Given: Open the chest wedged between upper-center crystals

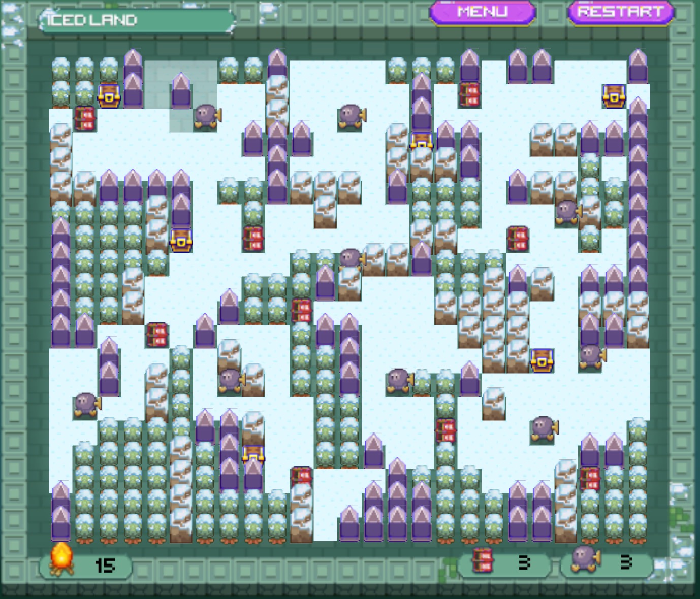Looking at the screenshot, I should [x=422, y=141].
